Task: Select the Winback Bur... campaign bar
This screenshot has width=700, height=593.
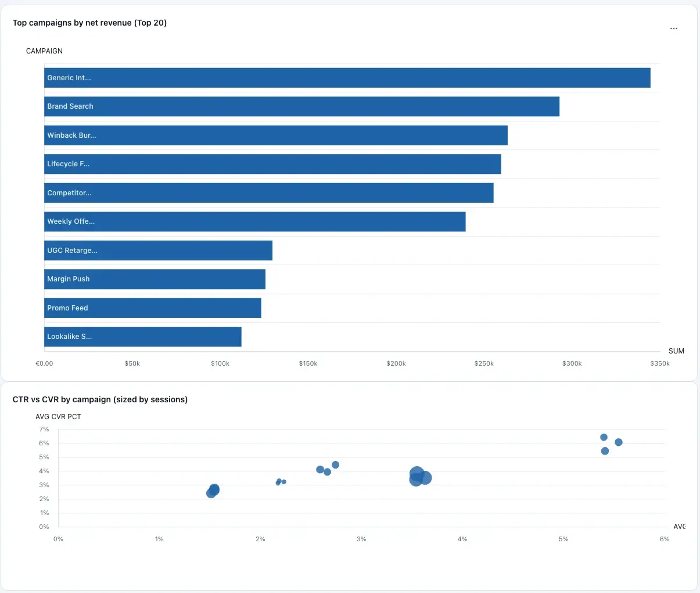Action: click(276, 135)
